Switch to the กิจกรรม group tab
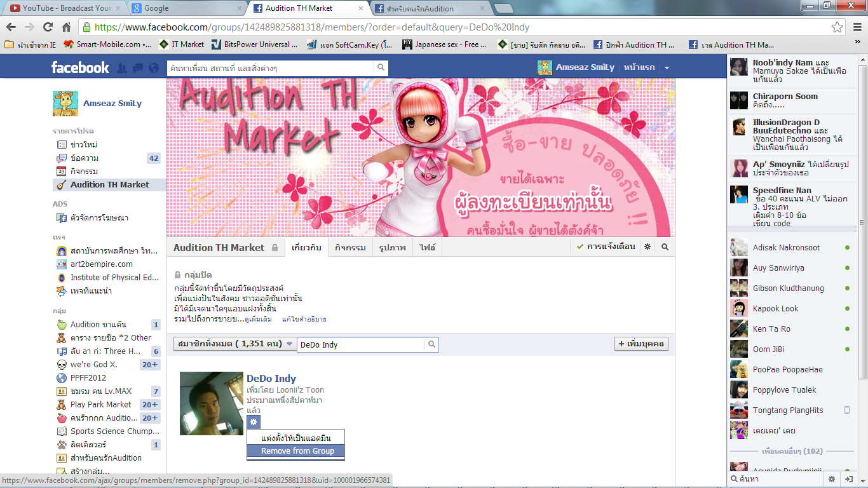This screenshot has height=488, width=868. [350, 248]
